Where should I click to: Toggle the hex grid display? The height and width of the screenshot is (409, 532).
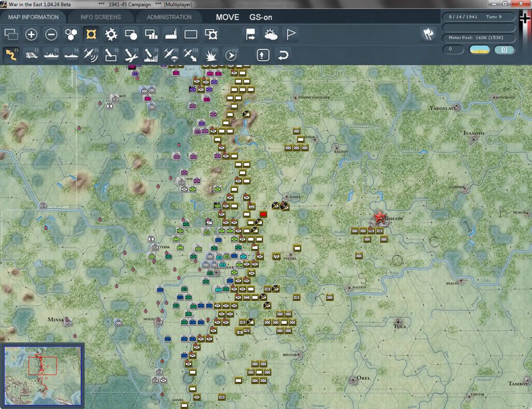tap(71, 34)
